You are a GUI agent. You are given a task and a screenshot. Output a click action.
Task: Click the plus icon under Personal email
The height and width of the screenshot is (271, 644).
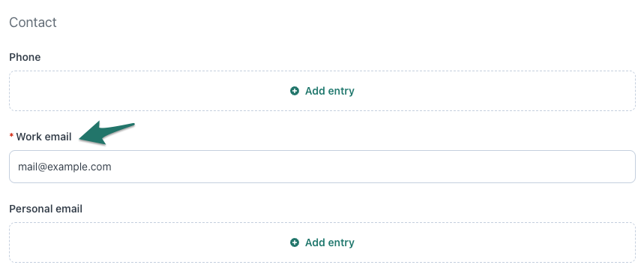point(295,242)
